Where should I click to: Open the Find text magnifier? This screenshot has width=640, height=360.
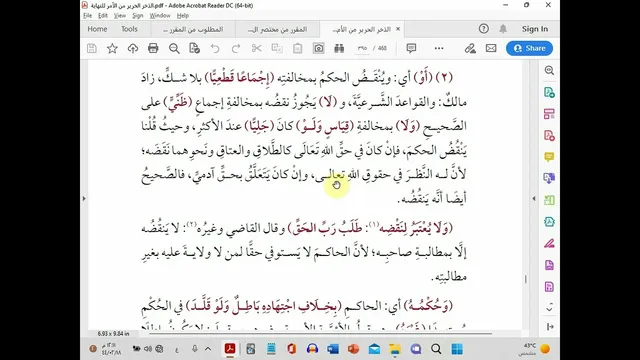coord(174,48)
